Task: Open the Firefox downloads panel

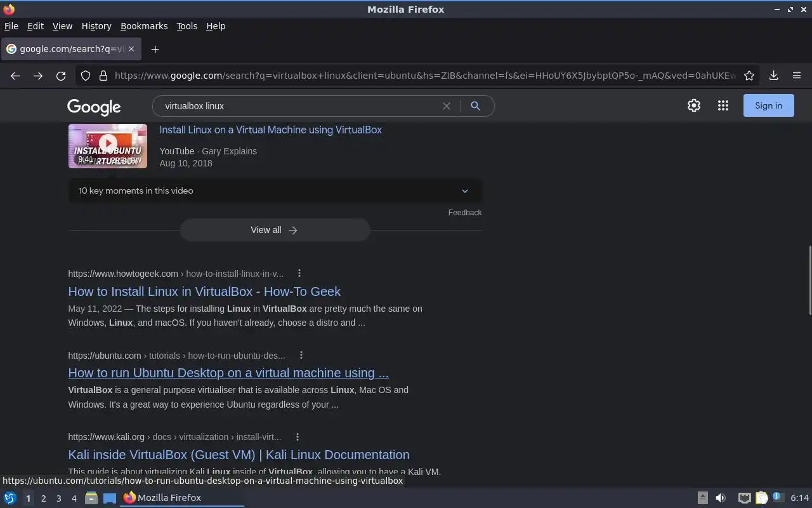Action: pyautogui.click(x=774, y=76)
